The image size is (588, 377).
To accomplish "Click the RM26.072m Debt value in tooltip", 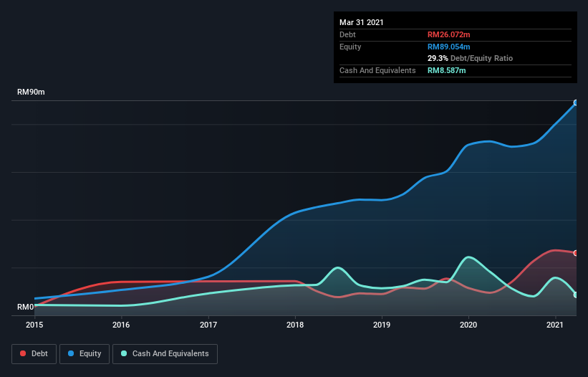I will tap(449, 34).
